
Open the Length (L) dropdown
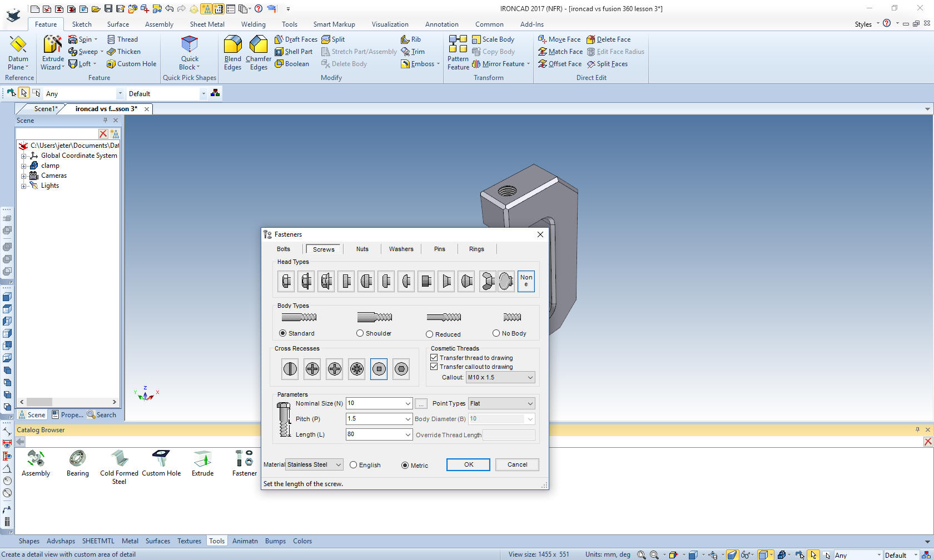click(408, 434)
